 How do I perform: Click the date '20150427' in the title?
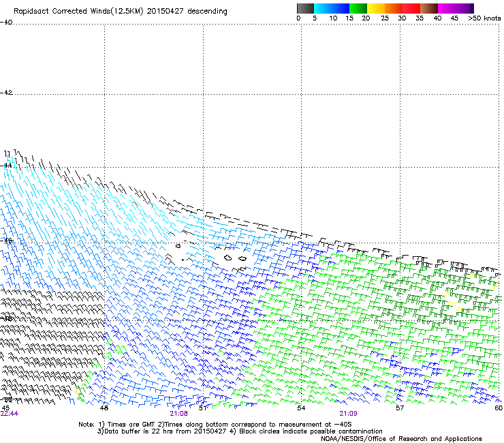point(165,11)
